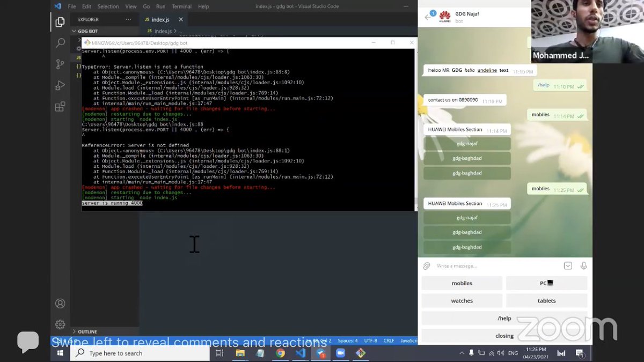Open File Explorer from the taskbar
Image resolution: width=644 pixels, height=362 pixels.
[240, 353]
